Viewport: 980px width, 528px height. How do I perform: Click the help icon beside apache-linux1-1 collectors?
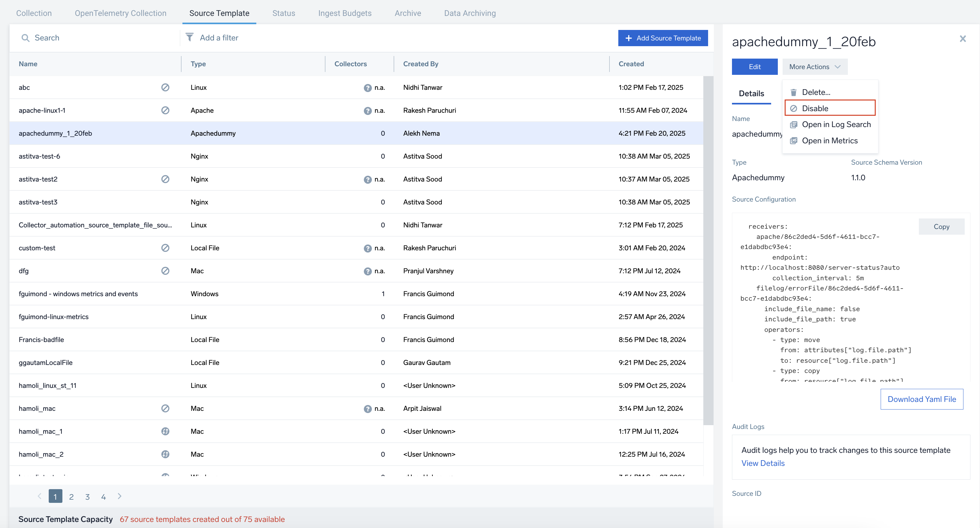(367, 110)
